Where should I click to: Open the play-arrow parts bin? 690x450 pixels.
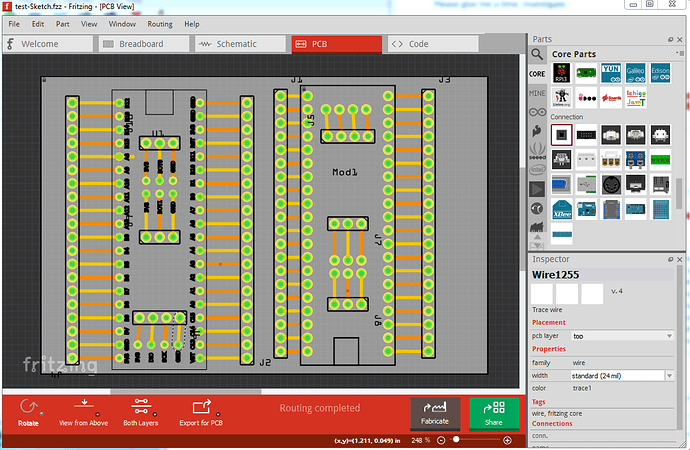point(537,189)
